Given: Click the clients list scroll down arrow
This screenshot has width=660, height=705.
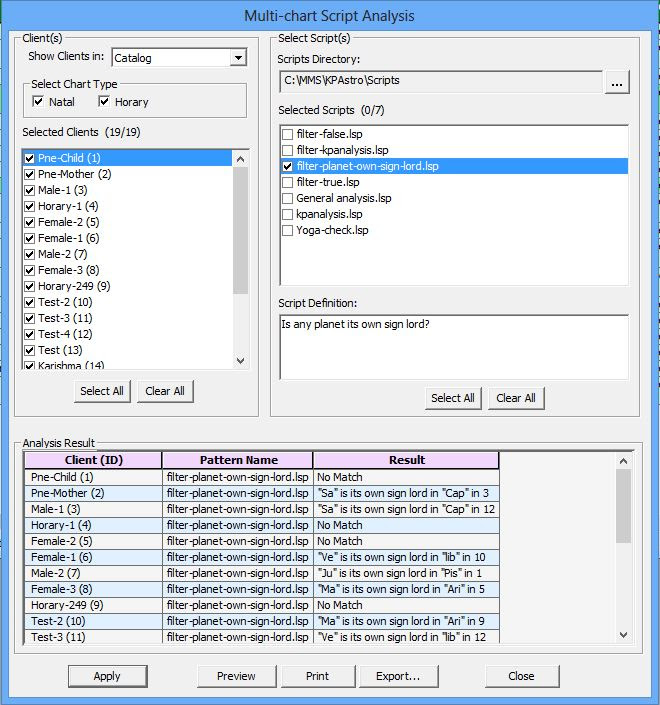Looking at the screenshot, I should 241,361.
